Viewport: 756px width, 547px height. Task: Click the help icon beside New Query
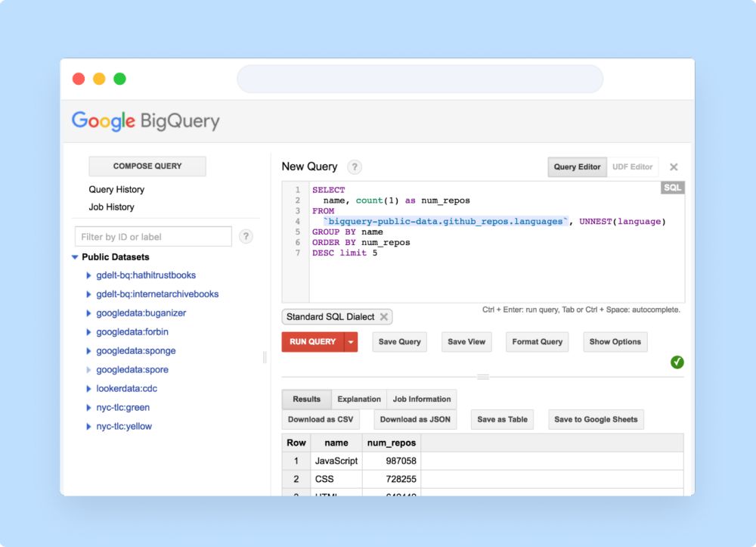(355, 167)
